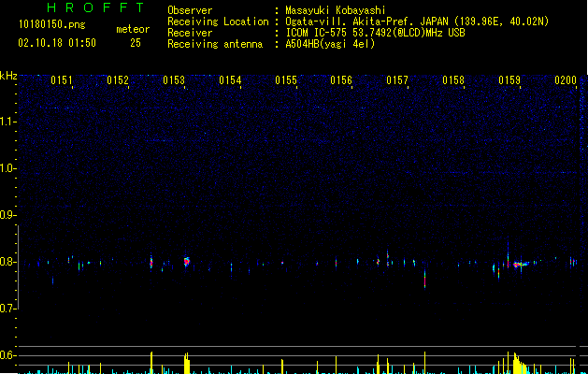Click the HROFFT title text
Screen dimensions: 588x374
(96, 7)
